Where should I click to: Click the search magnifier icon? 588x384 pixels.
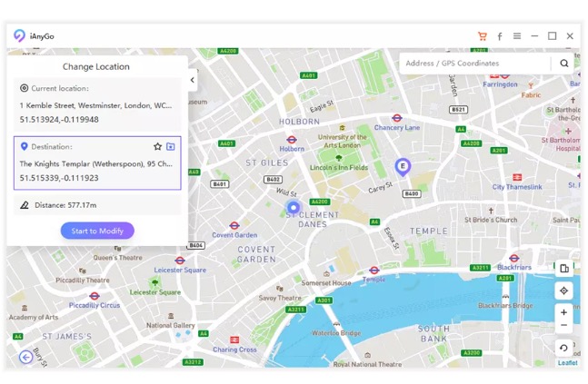click(x=563, y=64)
